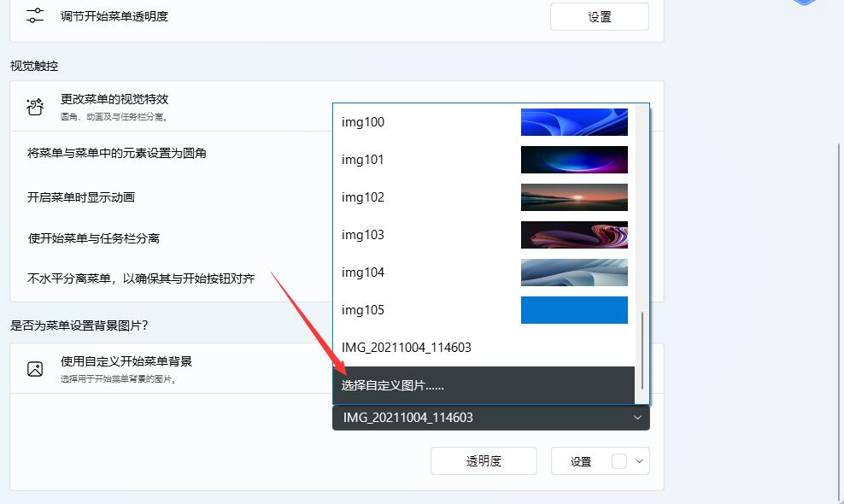Click the img105 solid blue thumbnail
The width and height of the screenshot is (844, 504).
tap(574, 310)
